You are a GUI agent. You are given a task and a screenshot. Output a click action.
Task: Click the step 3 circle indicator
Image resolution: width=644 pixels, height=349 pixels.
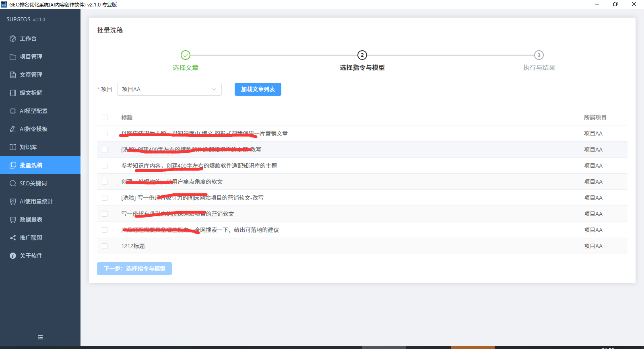539,55
